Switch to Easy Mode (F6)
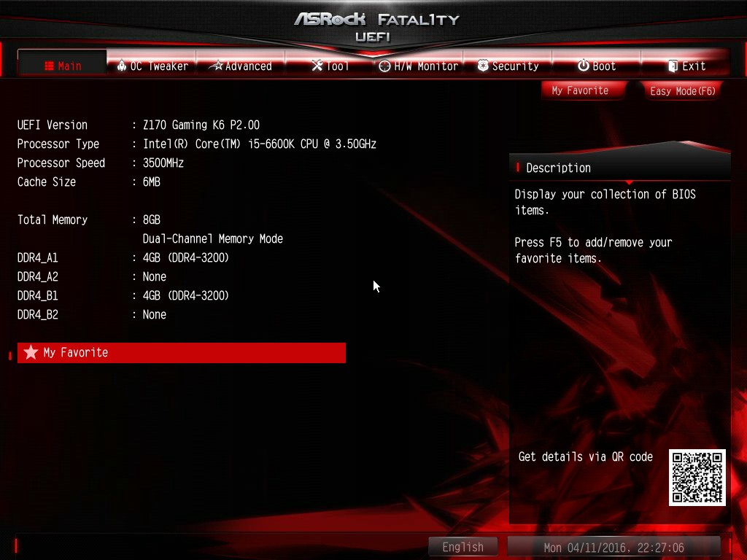Viewport: 747px width, 560px height. pos(683,91)
